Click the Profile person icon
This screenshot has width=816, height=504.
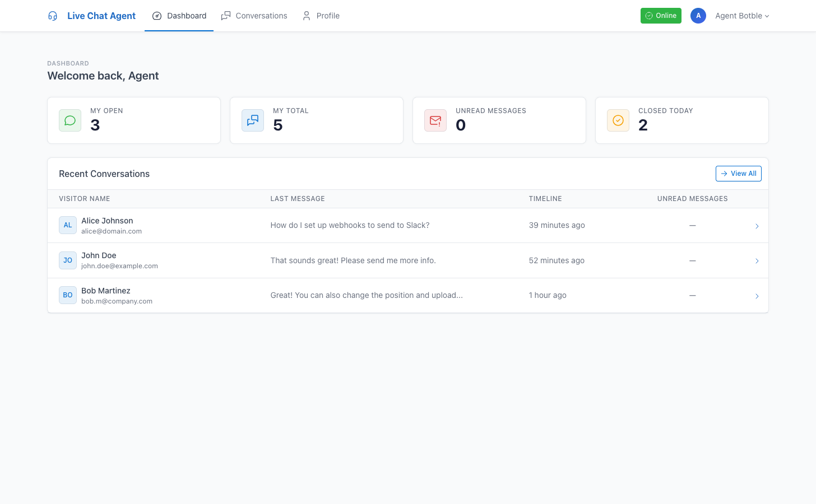coord(306,16)
